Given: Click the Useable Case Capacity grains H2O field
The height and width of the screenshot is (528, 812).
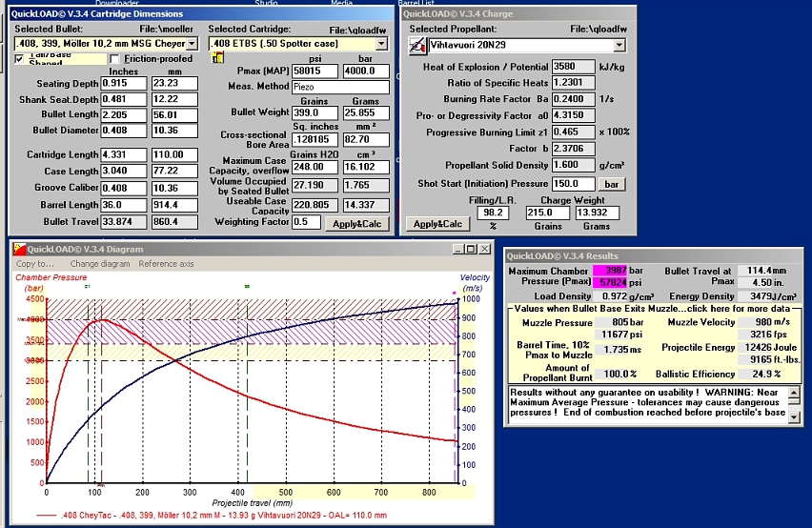Looking at the screenshot, I should 315,205.
